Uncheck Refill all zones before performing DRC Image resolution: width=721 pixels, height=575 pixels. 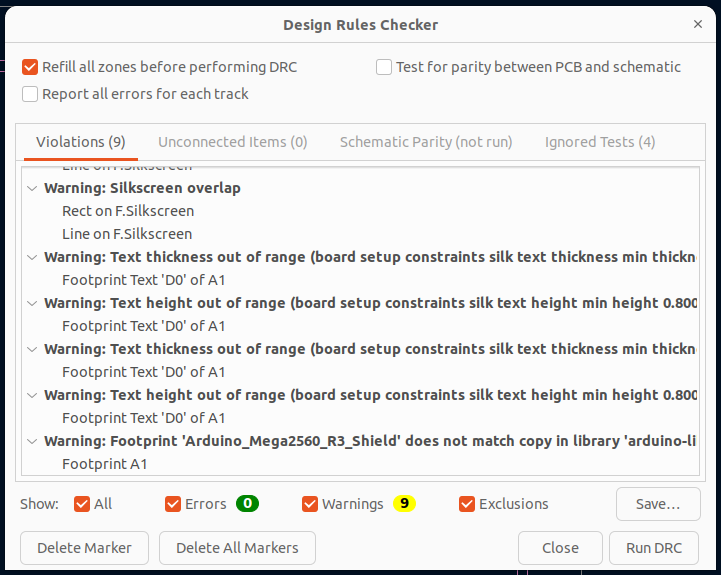30,67
